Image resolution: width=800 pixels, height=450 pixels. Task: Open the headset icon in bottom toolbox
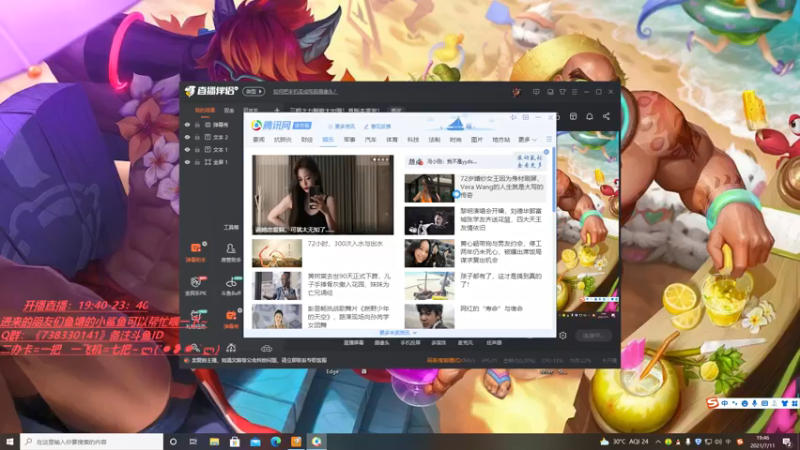(231, 348)
